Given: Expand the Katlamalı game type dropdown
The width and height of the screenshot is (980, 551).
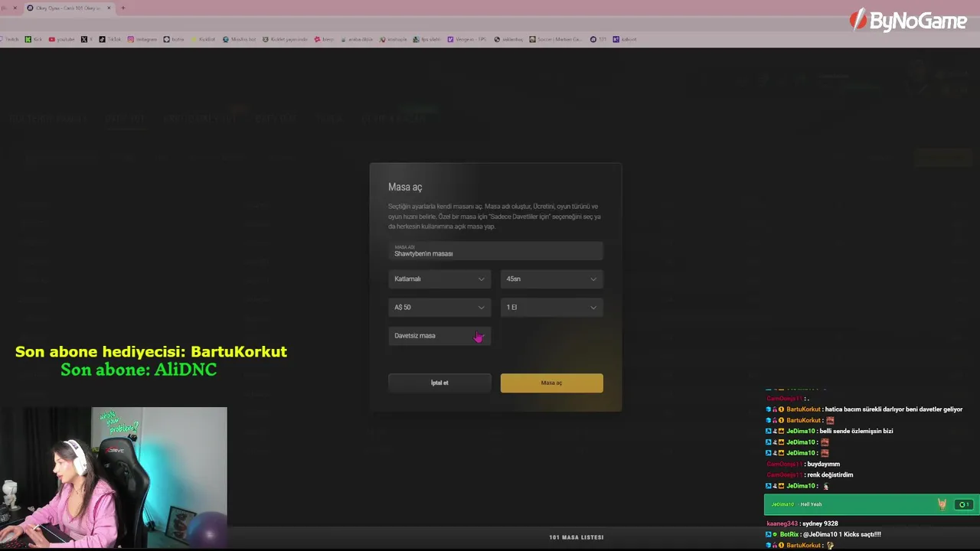Looking at the screenshot, I should point(439,279).
